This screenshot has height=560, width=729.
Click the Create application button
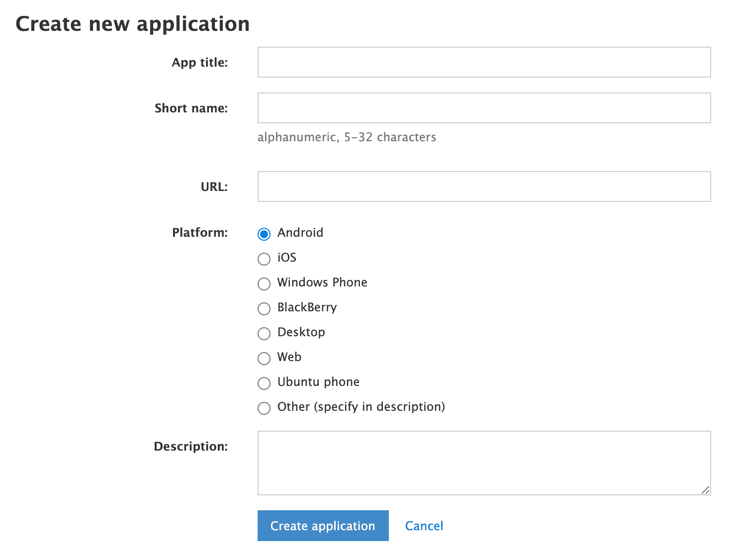pyautogui.click(x=323, y=526)
